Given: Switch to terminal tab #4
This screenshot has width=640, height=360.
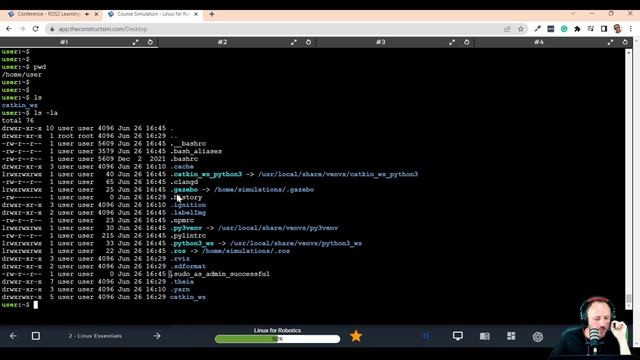Looking at the screenshot, I should click(539, 42).
